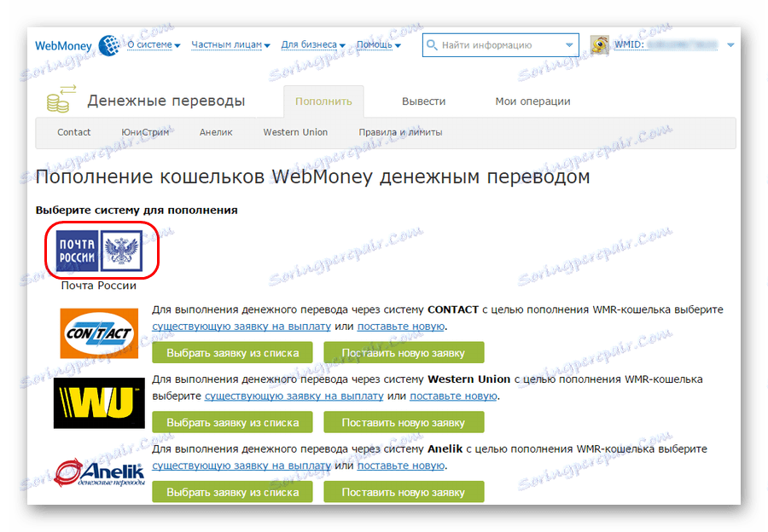This screenshot has width=768, height=532.
Task: Click the Western Union WU logo
Action: (x=99, y=402)
